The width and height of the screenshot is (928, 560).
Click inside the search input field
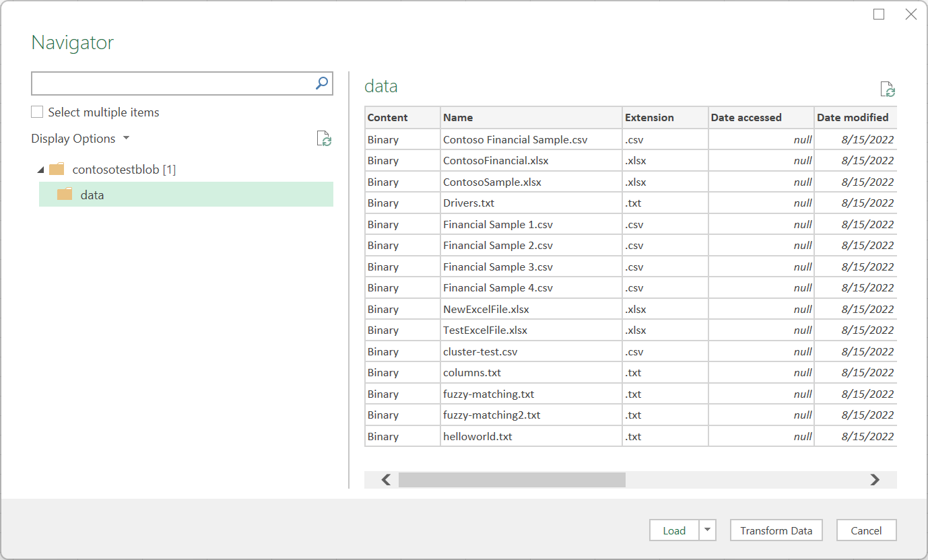[172, 83]
